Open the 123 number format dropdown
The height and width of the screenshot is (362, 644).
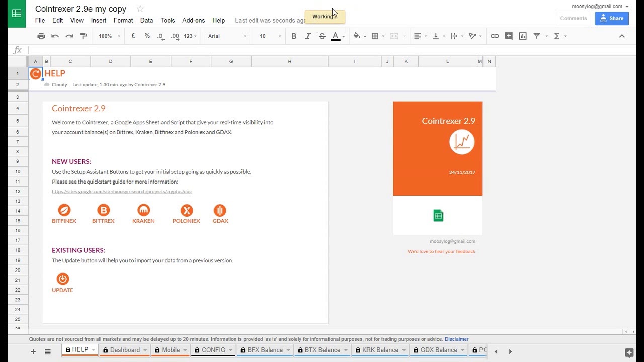coord(191,36)
